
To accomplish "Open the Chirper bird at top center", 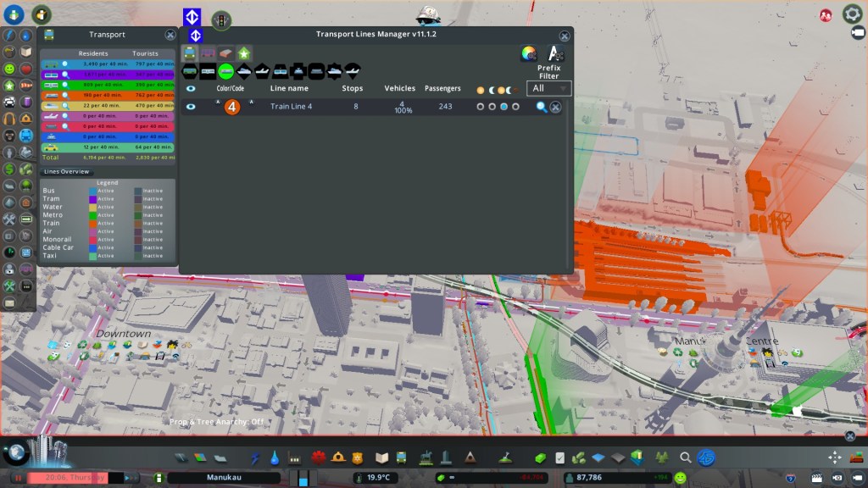I will 429,15.
